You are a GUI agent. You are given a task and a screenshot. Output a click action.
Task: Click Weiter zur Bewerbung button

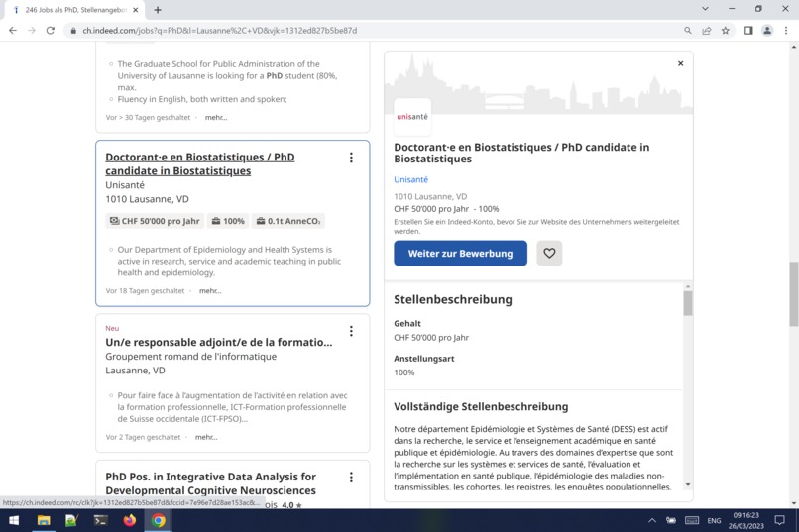(x=460, y=253)
